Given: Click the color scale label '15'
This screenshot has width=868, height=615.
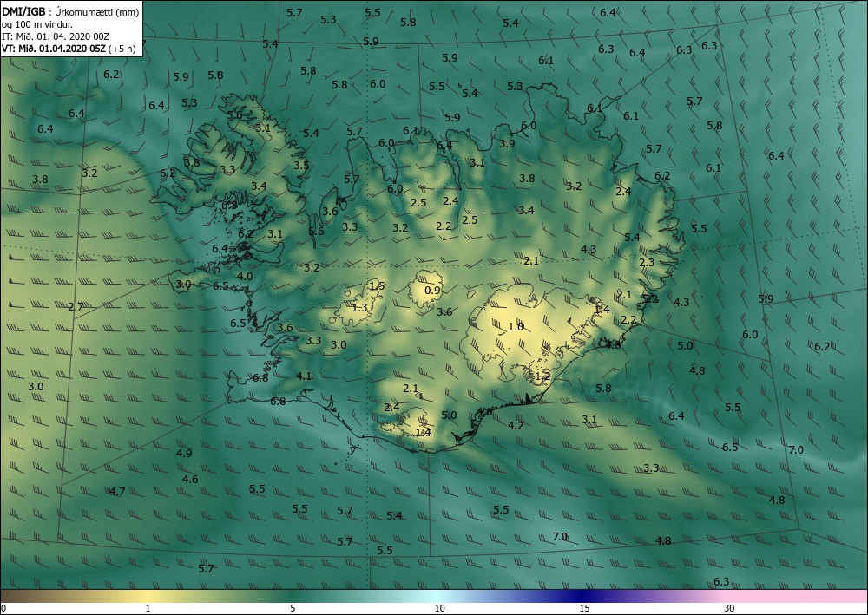Looking at the screenshot, I should pos(584,609).
